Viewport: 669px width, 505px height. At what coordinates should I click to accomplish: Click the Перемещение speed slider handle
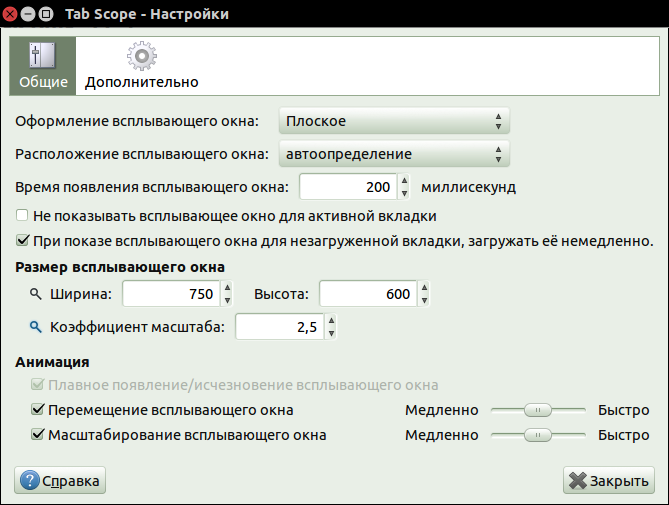click(538, 410)
